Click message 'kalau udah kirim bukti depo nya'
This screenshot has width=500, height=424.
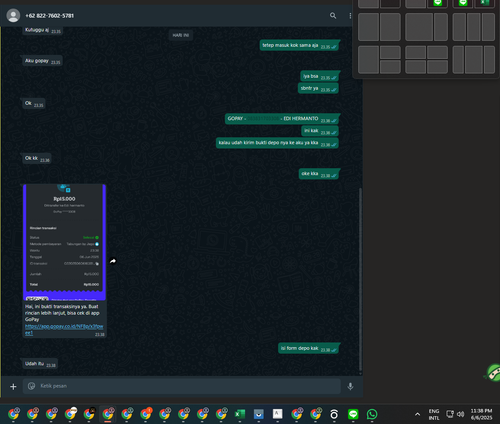tap(277, 143)
